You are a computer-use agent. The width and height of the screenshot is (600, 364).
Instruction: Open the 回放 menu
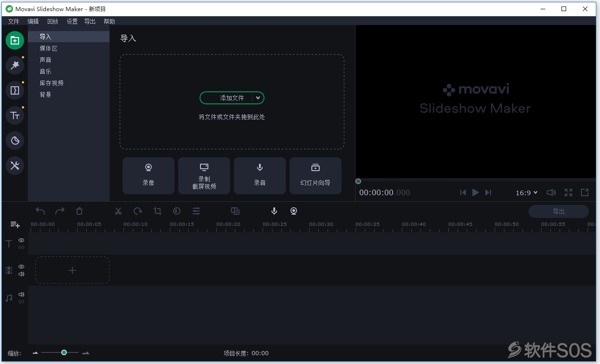click(x=52, y=21)
